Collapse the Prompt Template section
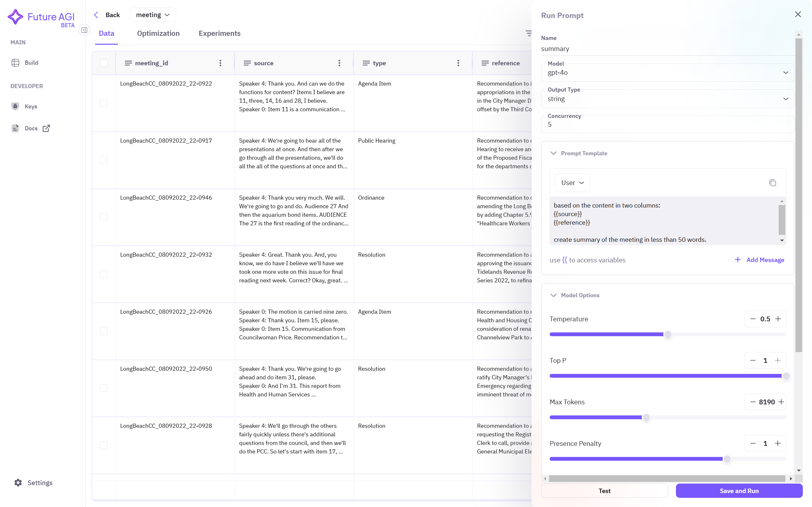Screen dimensions: 812x507 (x=553, y=153)
